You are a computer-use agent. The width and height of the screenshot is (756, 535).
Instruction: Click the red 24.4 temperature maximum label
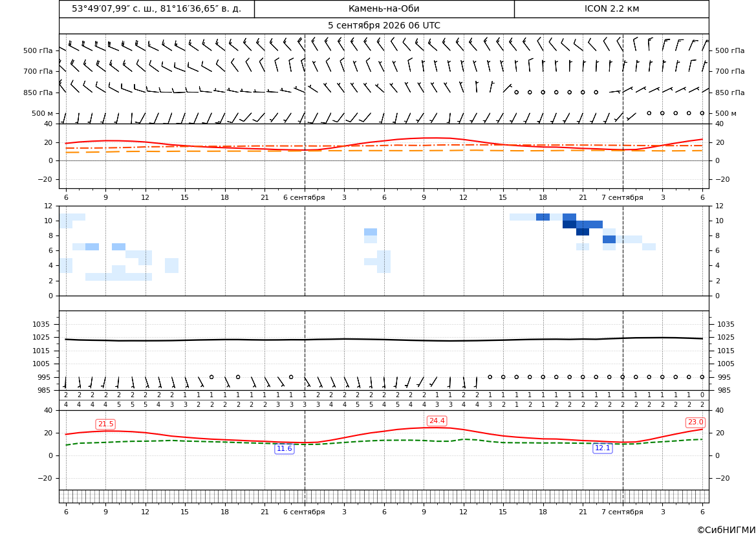(x=437, y=420)
